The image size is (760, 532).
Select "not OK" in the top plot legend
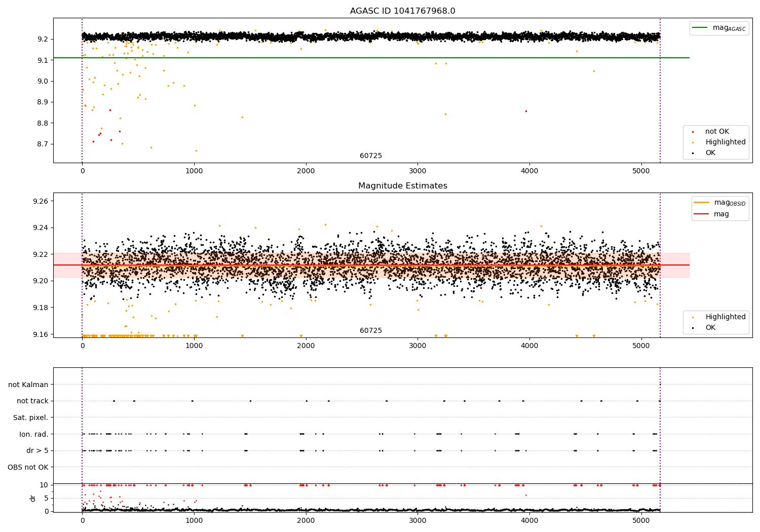717,132
